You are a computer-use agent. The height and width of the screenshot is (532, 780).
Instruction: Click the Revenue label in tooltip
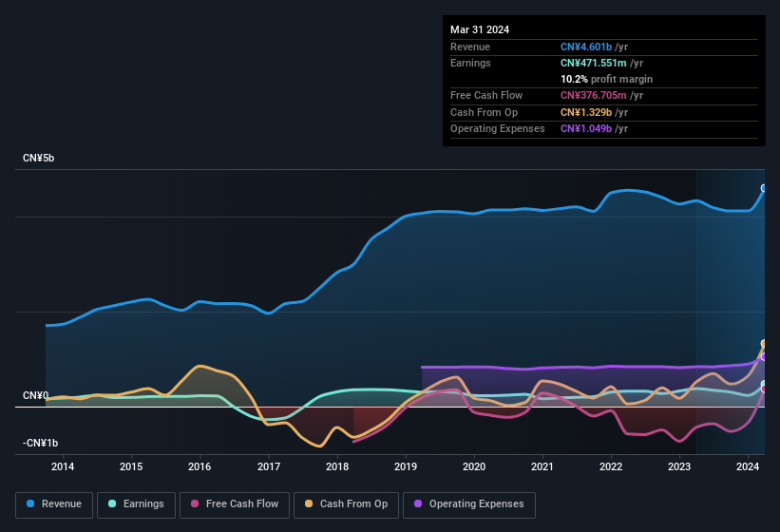click(x=470, y=47)
